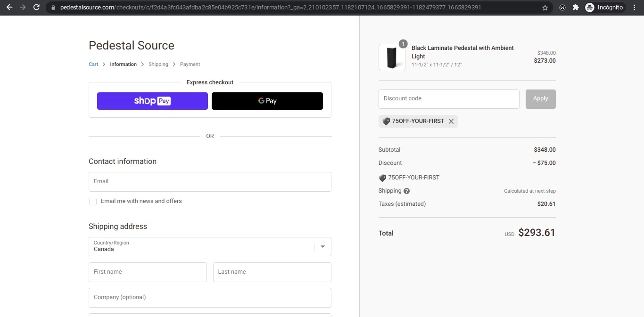This screenshot has height=317, width=644.
Task: Click the Country/Region dropdown arrow
Action: click(x=323, y=246)
